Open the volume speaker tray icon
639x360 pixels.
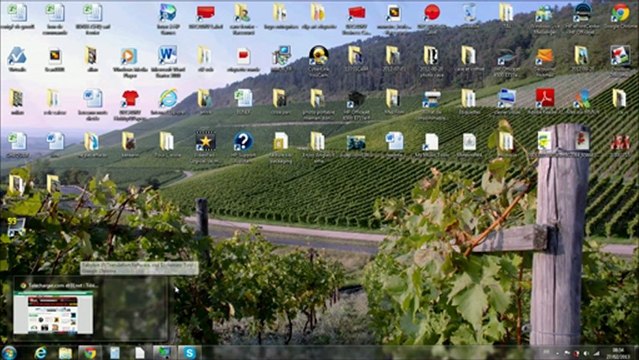(x=586, y=353)
